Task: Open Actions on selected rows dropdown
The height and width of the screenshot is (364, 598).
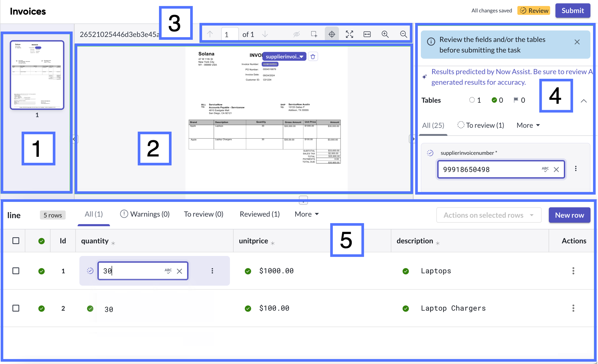Action: click(x=489, y=215)
